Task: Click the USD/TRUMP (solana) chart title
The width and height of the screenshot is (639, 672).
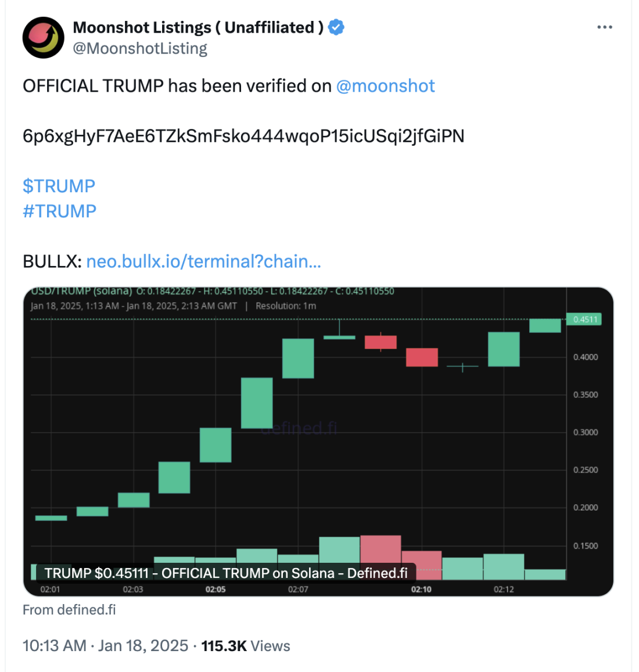Action: coord(81,291)
